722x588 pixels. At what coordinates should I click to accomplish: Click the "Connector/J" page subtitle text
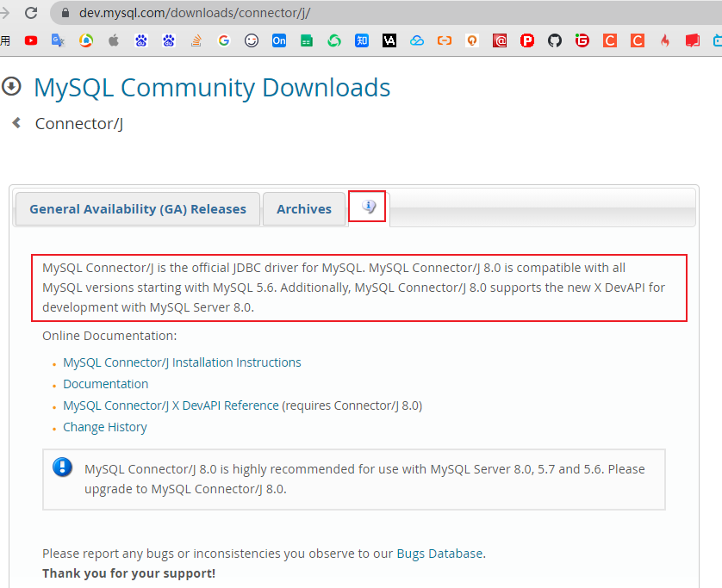79,124
